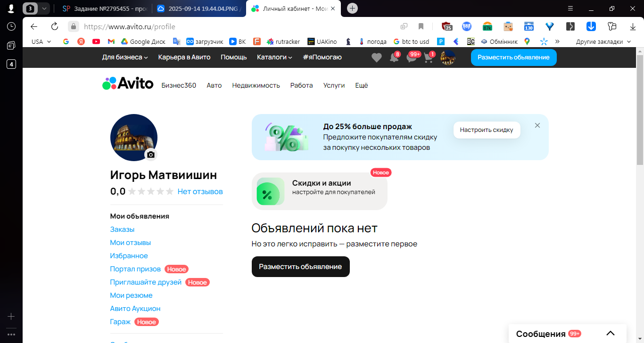The image size is (644, 343).
Task: Open the Недвижимость category
Action: click(x=256, y=85)
